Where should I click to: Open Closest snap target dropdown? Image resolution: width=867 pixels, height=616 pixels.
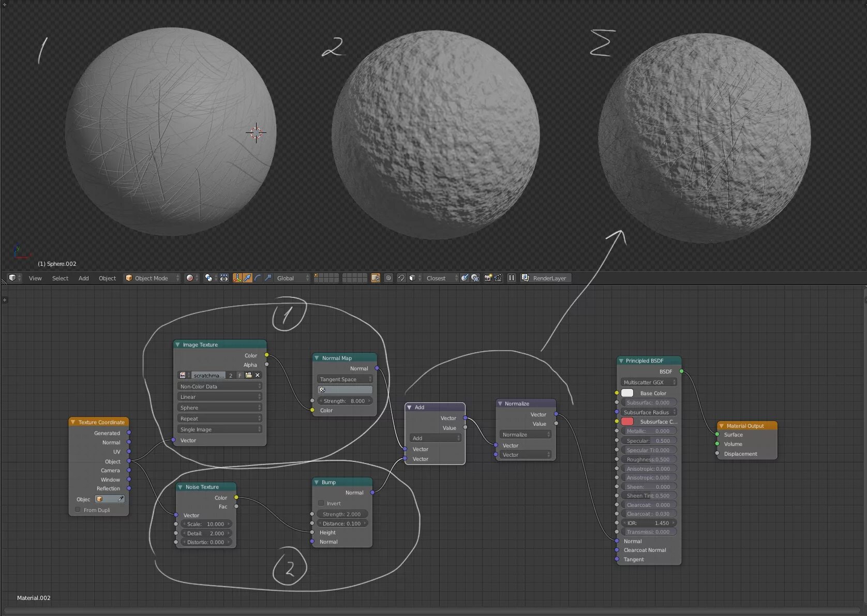point(441,278)
